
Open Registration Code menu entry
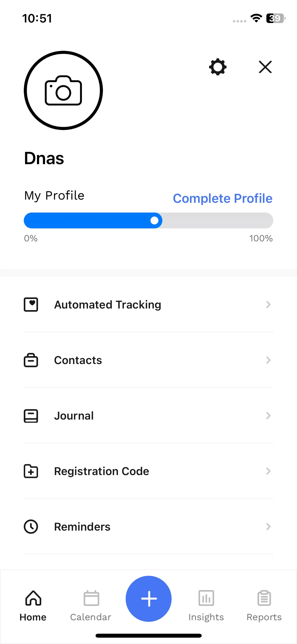[148, 471]
